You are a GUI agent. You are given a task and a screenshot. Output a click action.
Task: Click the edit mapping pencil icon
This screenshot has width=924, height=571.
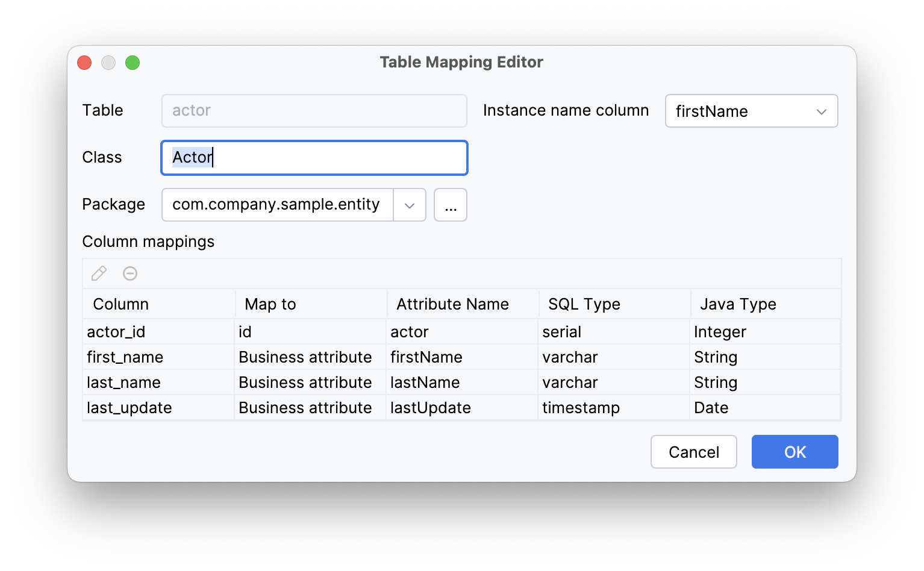click(x=99, y=273)
